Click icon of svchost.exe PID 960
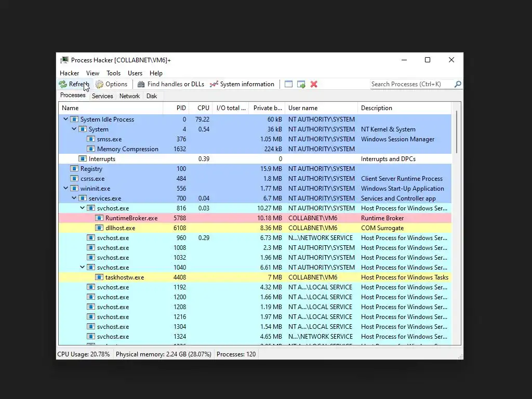The width and height of the screenshot is (532, 399). click(90, 237)
